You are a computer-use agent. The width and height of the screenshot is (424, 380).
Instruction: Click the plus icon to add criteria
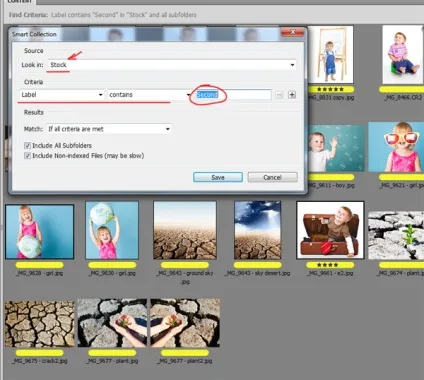[292, 95]
